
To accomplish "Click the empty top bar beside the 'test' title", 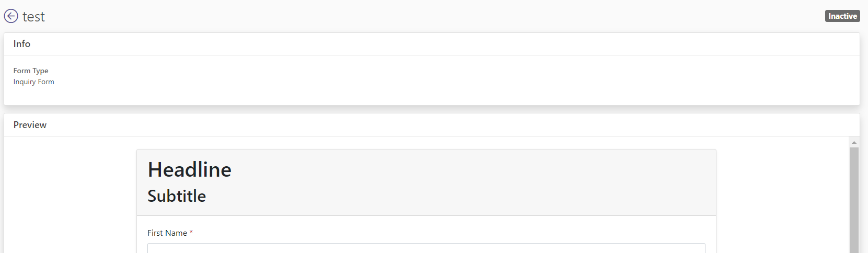I will coord(434,16).
